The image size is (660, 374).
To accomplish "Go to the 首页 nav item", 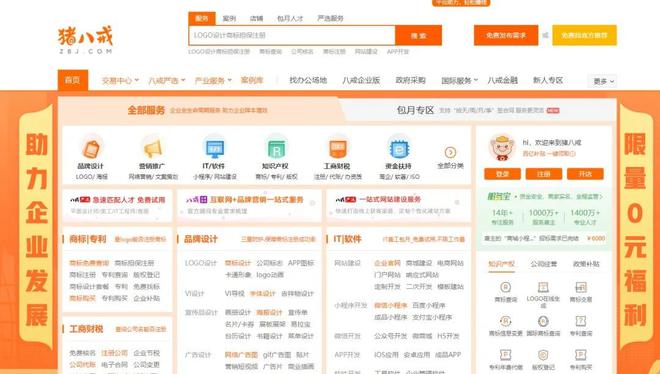I will point(73,80).
